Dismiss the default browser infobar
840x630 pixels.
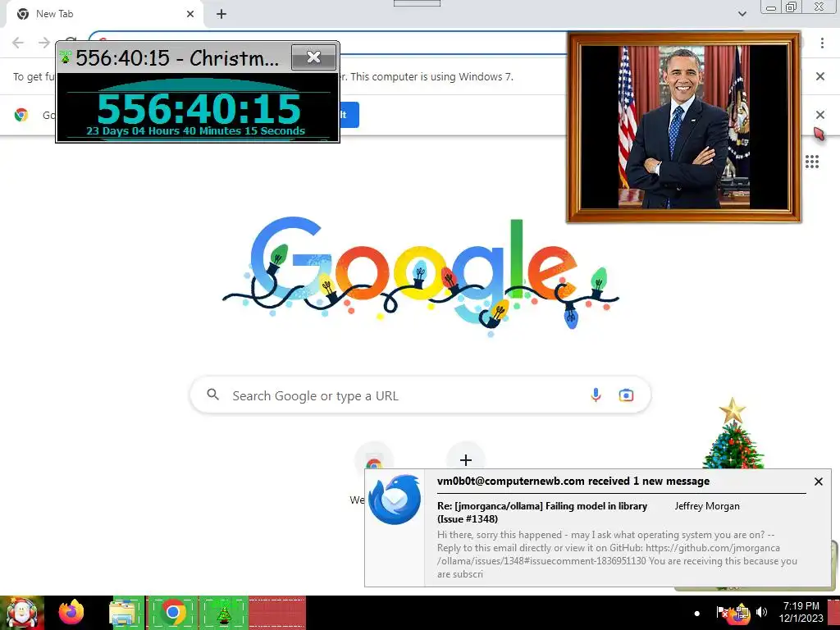click(819, 115)
